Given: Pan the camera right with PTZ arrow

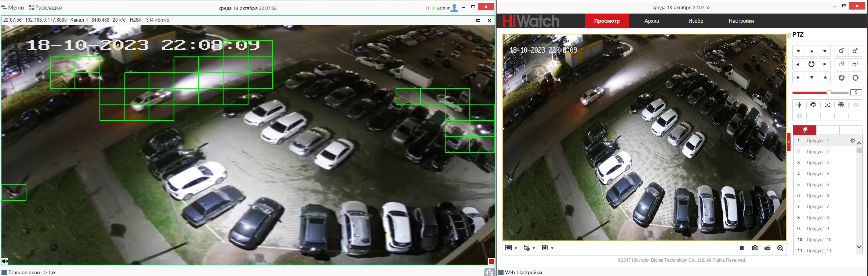Looking at the screenshot, I should click(825, 64).
